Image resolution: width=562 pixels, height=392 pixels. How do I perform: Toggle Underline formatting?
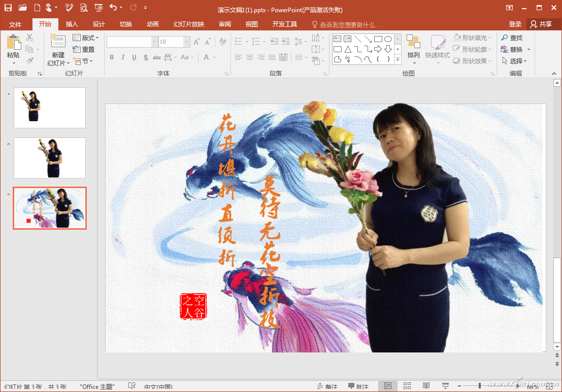(x=134, y=57)
